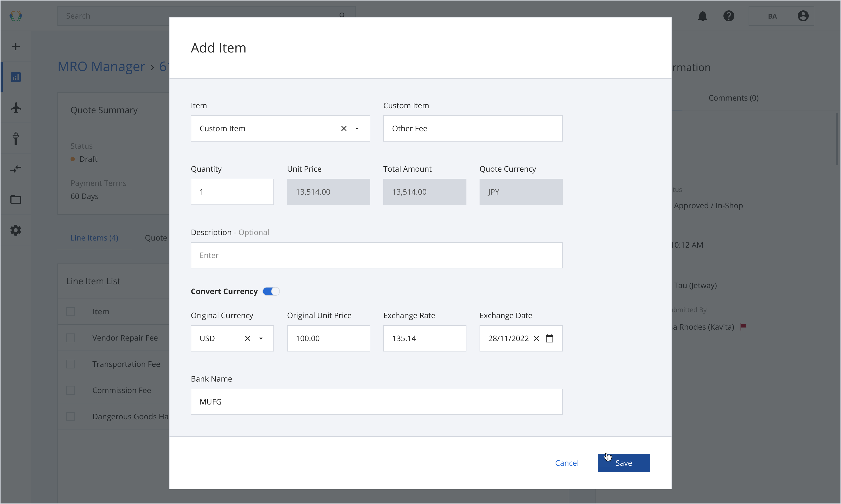Open the dashboard chart icon in sidebar

point(16,77)
